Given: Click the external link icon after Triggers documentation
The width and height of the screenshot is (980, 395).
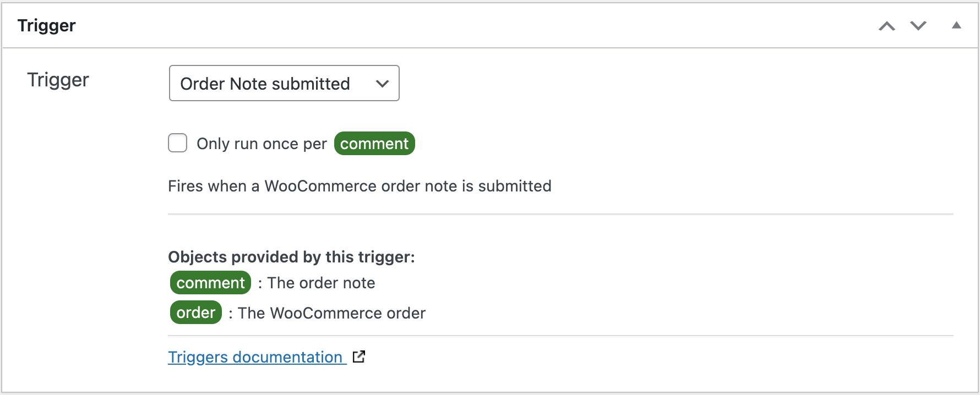Looking at the screenshot, I should [359, 356].
